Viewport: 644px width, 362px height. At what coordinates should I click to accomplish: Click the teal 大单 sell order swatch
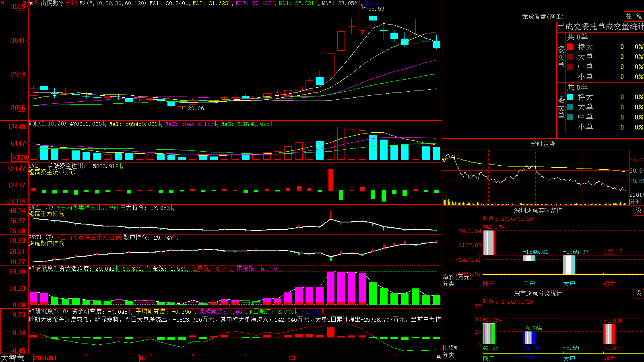coord(570,107)
